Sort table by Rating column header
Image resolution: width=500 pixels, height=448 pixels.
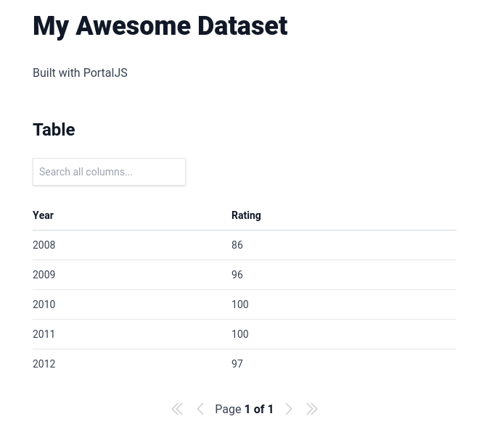(246, 215)
